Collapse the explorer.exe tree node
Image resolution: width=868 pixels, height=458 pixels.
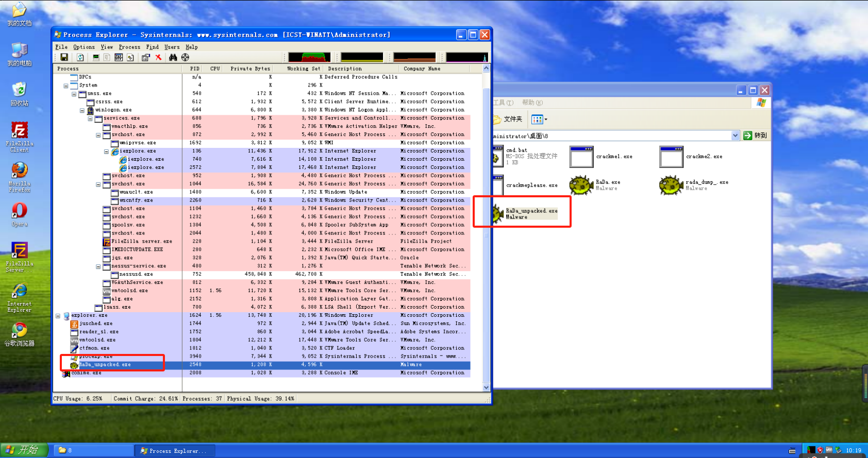click(58, 316)
